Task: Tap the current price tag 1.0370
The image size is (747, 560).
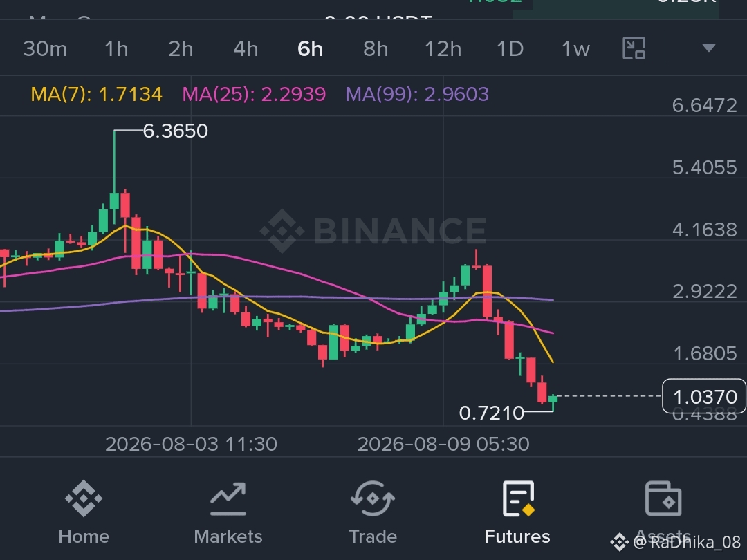Action: point(704,396)
